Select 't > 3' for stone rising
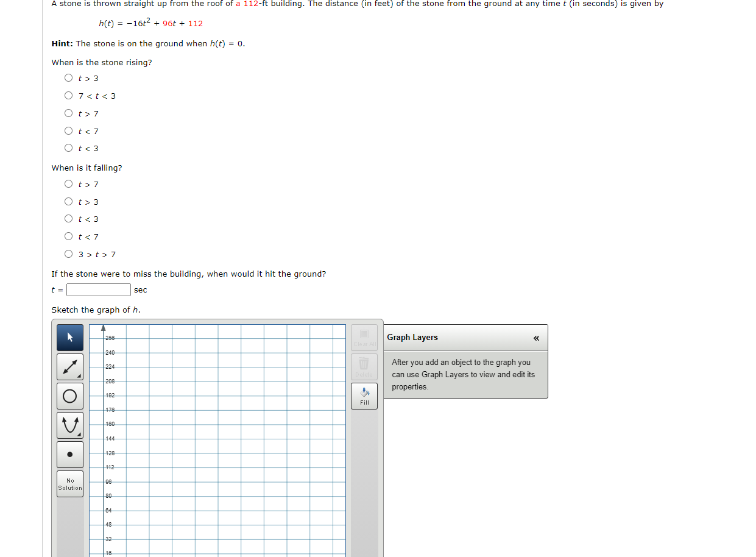Screen dimensions: 756x557 coord(69,78)
